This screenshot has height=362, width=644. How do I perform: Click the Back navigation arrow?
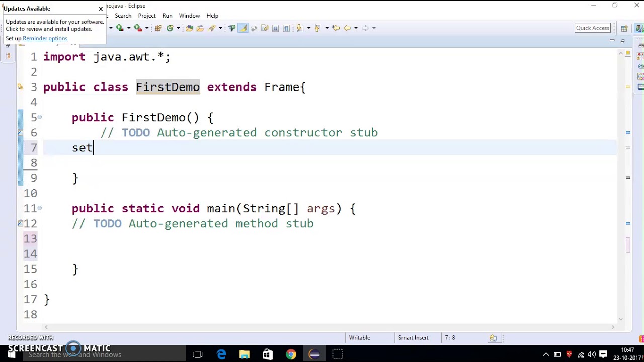[x=347, y=28]
